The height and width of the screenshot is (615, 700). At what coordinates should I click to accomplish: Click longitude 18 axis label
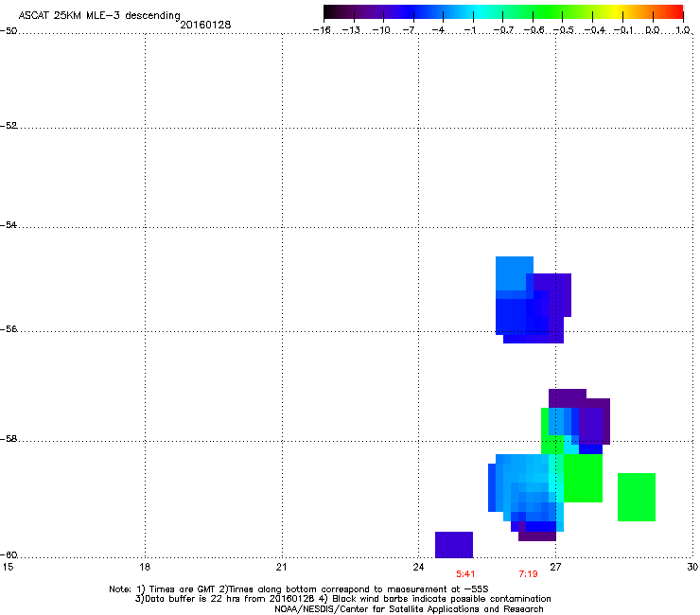[145, 567]
